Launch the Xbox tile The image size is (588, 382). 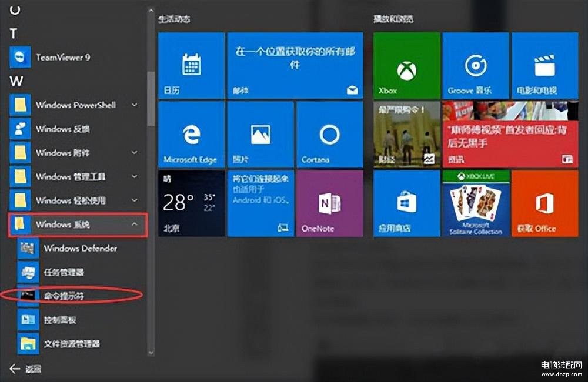[x=406, y=65]
